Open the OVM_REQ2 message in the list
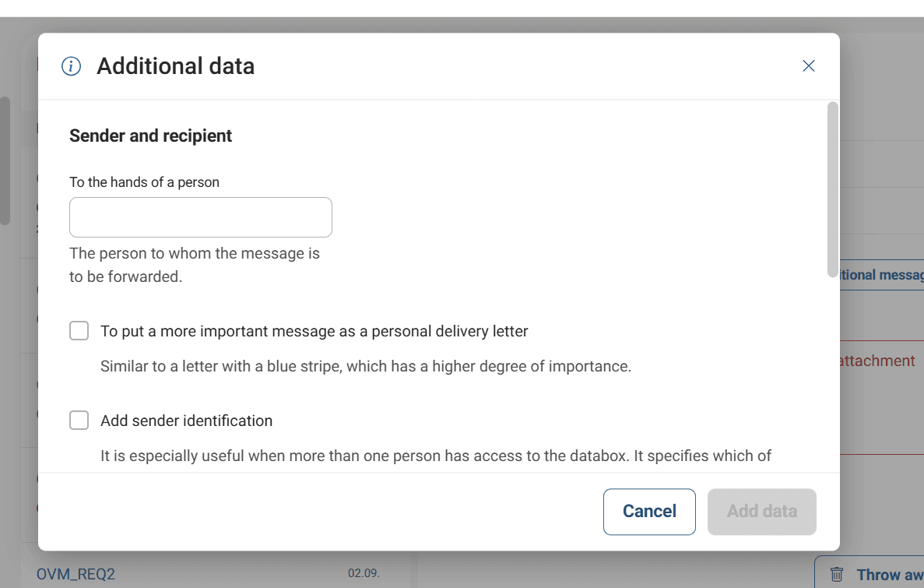924x588 pixels. click(x=76, y=574)
